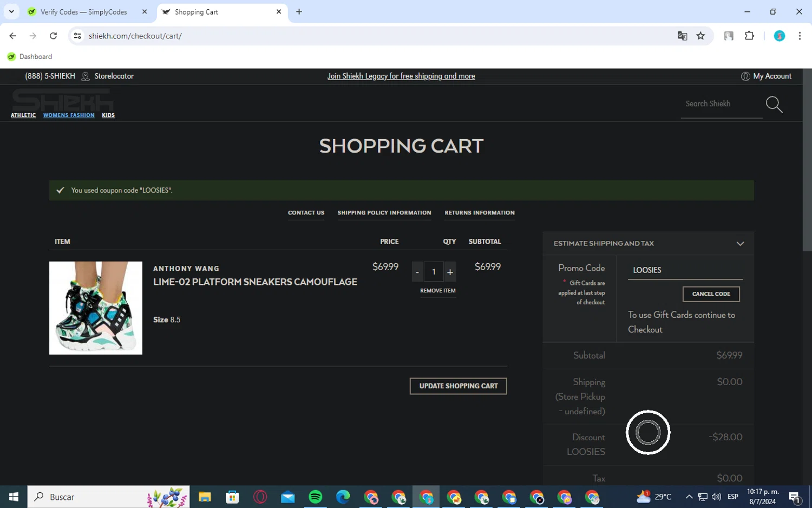Open the Extensions puzzle icon
The height and width of the screenshot is (508, 812).
749,36
